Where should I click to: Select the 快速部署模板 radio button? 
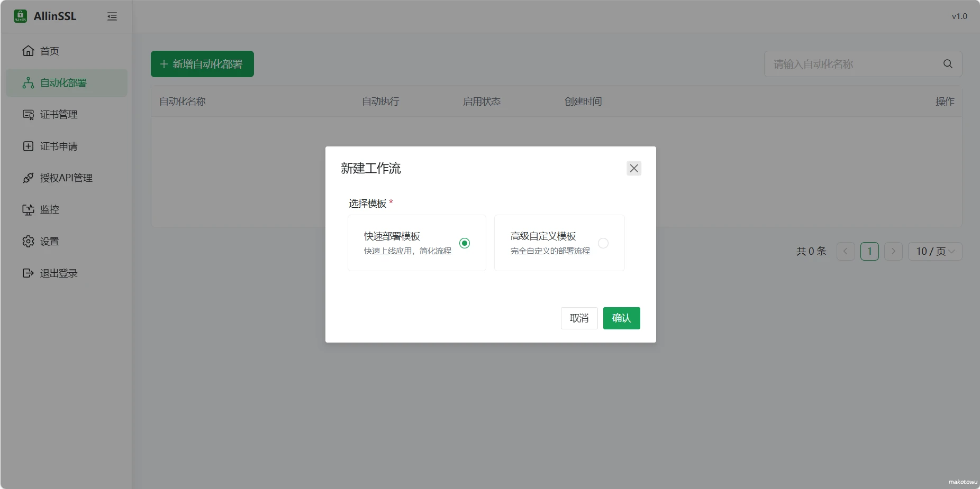tap(465, 243)
